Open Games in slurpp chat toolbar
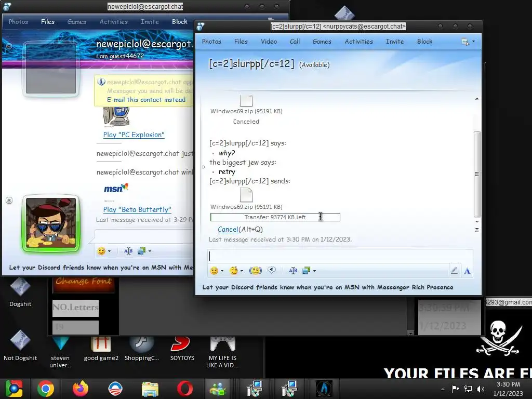 pyautogui.click(x=322, y=42)
